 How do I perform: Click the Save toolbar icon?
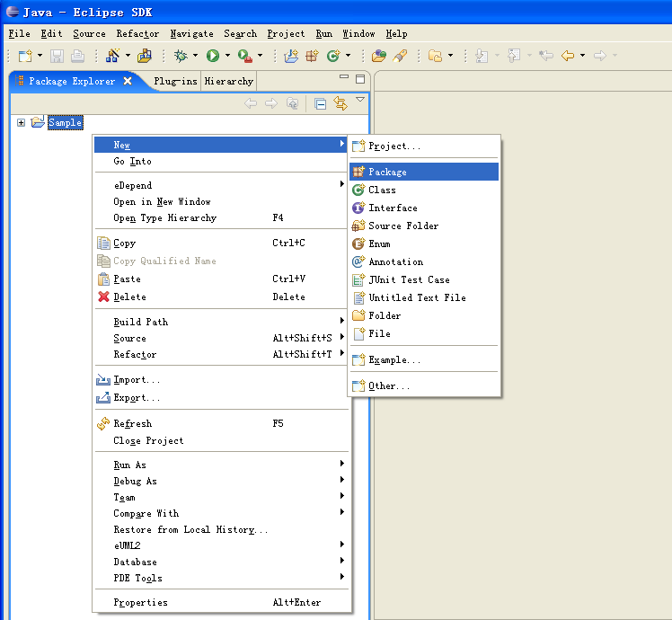[57, 56]
